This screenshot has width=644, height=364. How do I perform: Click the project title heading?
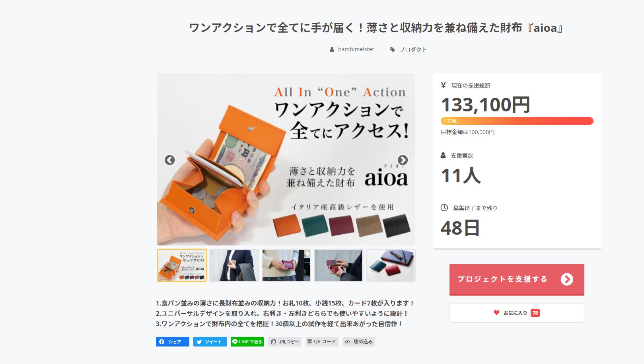pos(376,28)
